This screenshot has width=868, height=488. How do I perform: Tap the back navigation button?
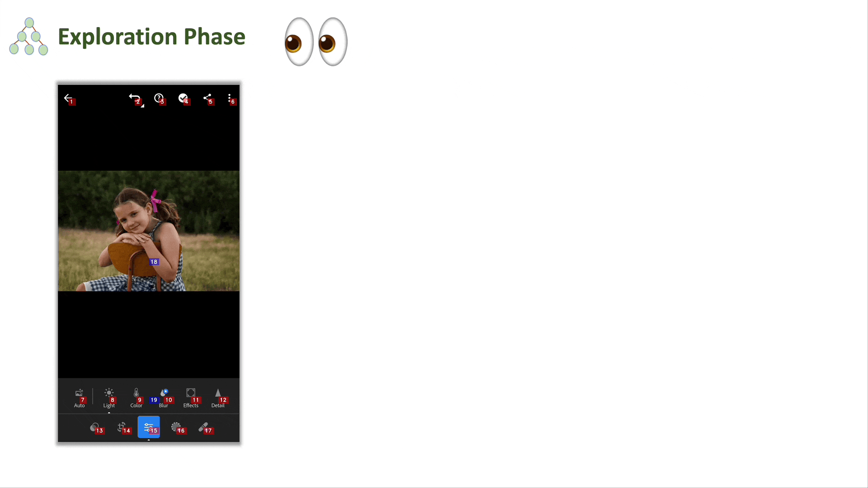68,98
